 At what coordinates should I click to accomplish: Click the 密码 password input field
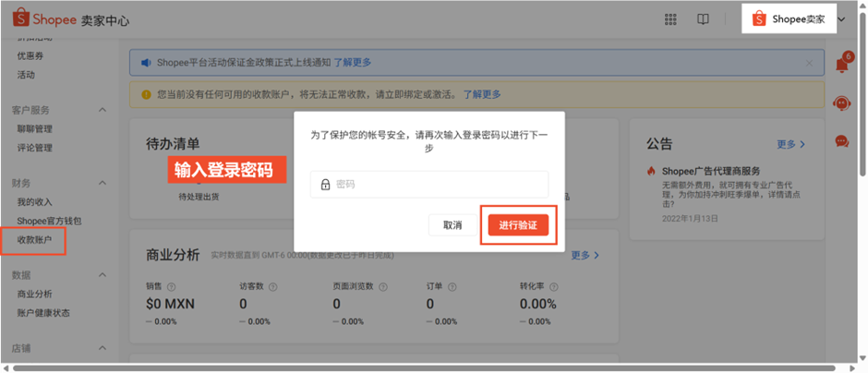[429, 185]
